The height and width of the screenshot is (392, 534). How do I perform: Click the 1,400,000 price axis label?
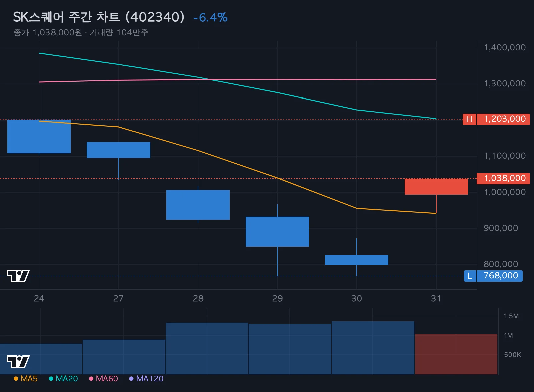(505, 47)
